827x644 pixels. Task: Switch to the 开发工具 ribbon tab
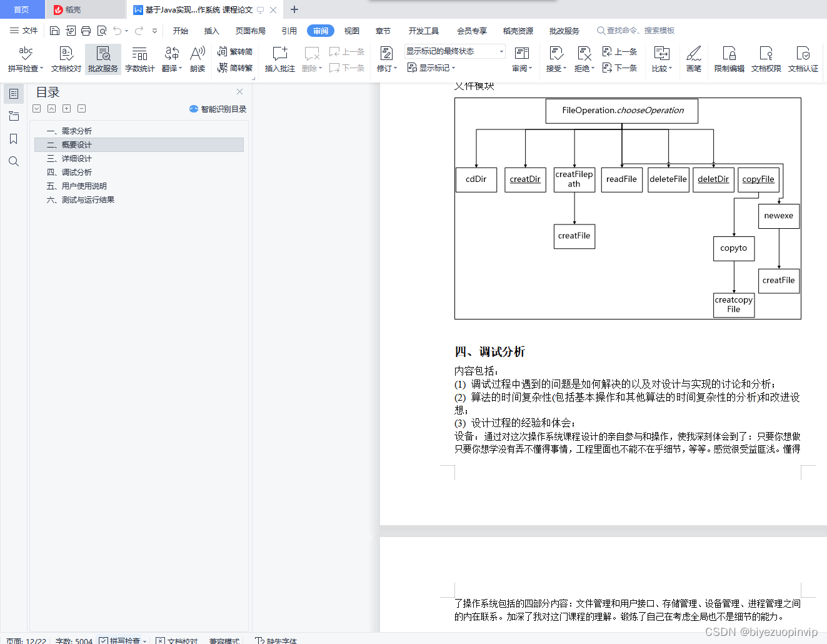click(424, 31)
